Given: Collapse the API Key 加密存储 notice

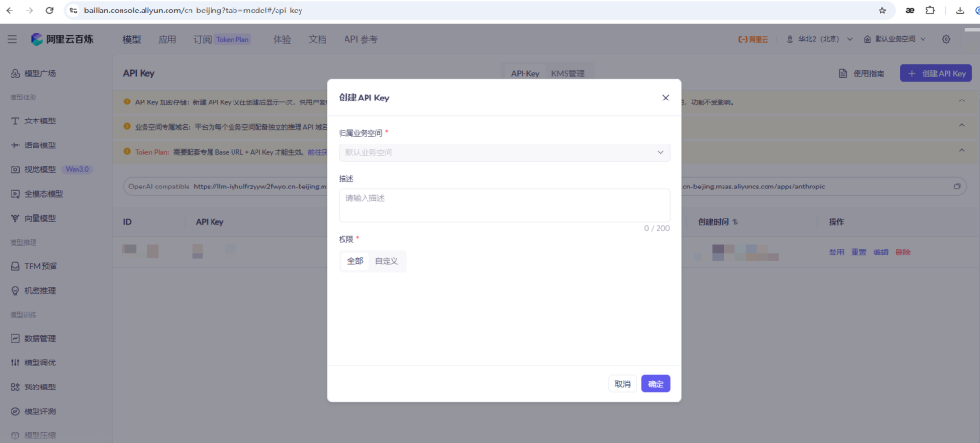Looking at the screenshot, I should [962, 101].
